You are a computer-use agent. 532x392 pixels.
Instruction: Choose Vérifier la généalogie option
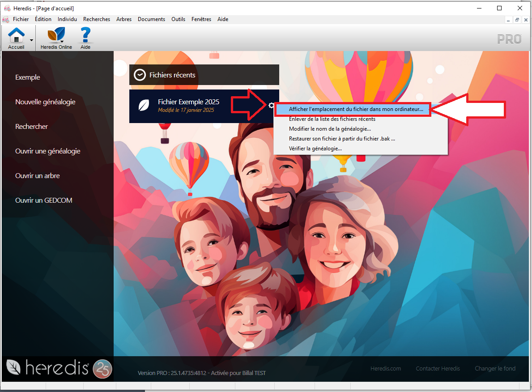pos(315,149)
